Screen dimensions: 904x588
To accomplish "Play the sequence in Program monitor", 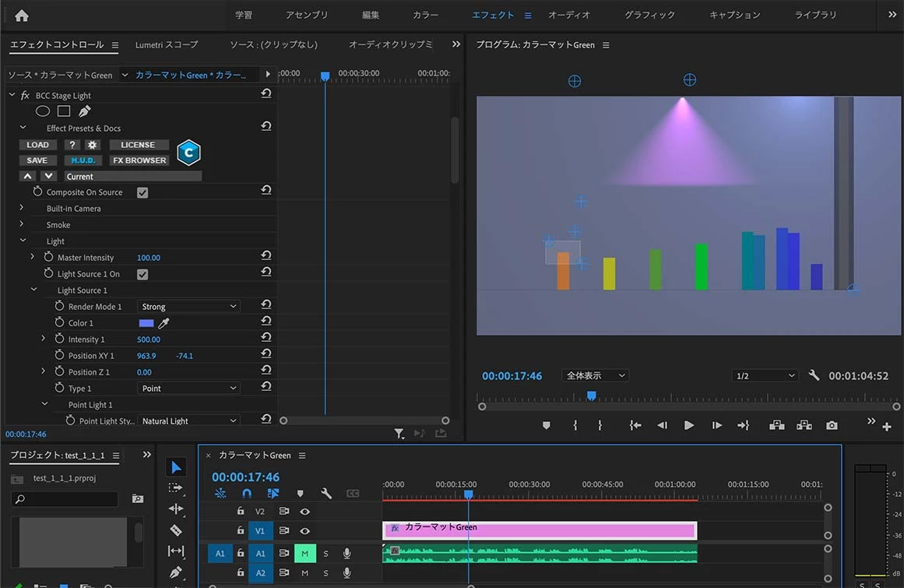I will click(x=689, y=425).
